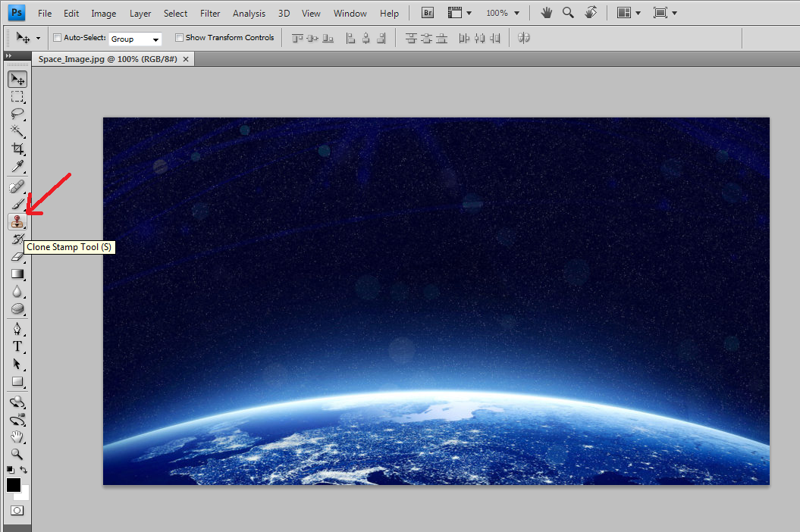800x532 pixels.
Task: Activate the Magic Wand tool
Action: click(17, 131)
